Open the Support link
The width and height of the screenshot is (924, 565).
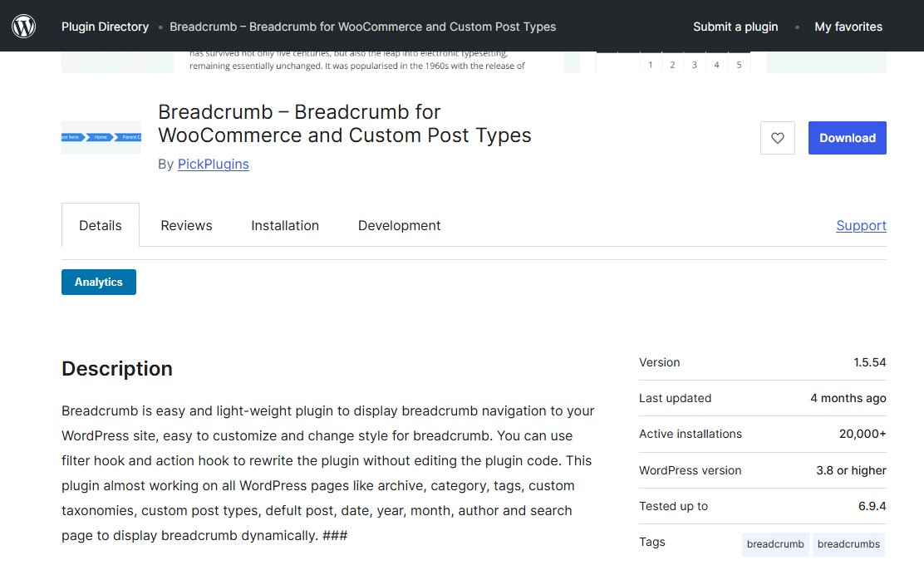(861, 225)
